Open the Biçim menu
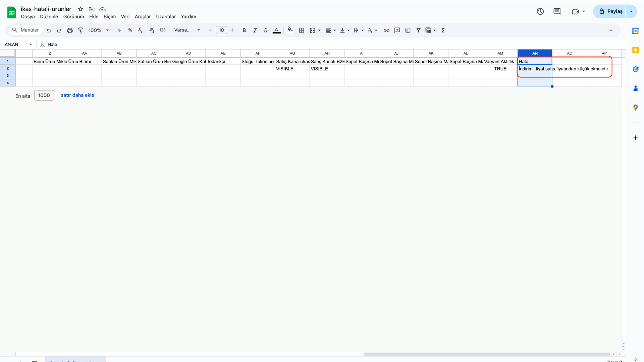This screenshot has height=362, width=644. pyautogui.click(x=110, y=16)
